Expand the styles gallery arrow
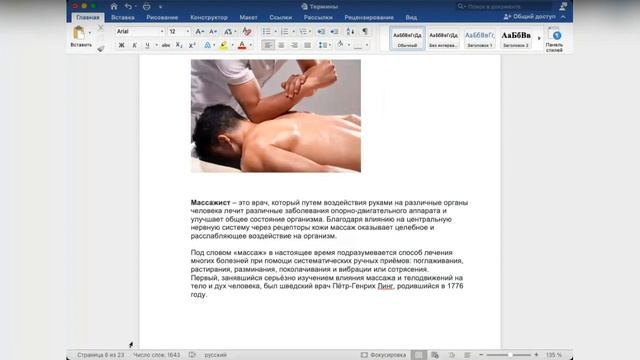This screenshot has height=360, width=640. (x=539, y=38)
